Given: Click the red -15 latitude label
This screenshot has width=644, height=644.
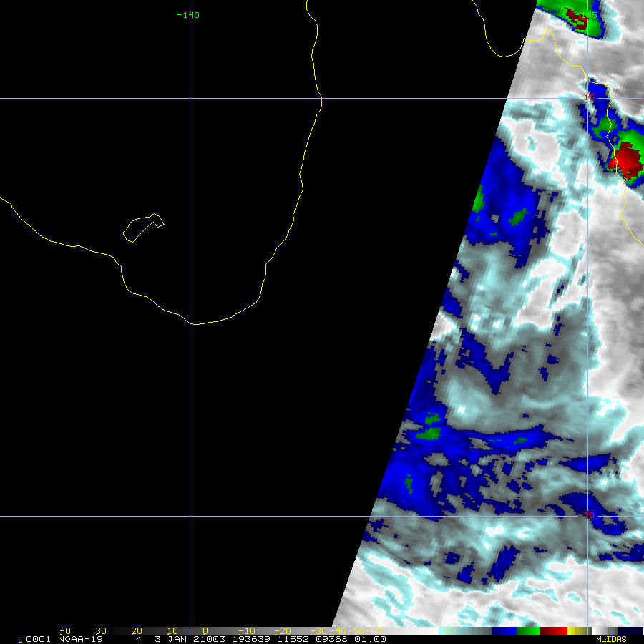Looking at the screenshot, I should coord(586,97).
